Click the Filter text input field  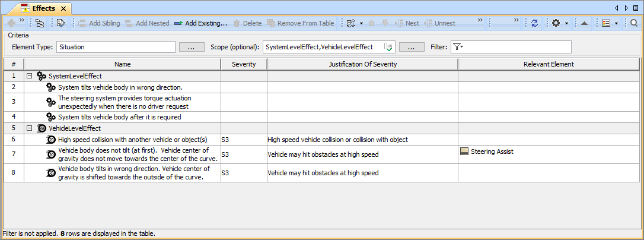[517, 47]
